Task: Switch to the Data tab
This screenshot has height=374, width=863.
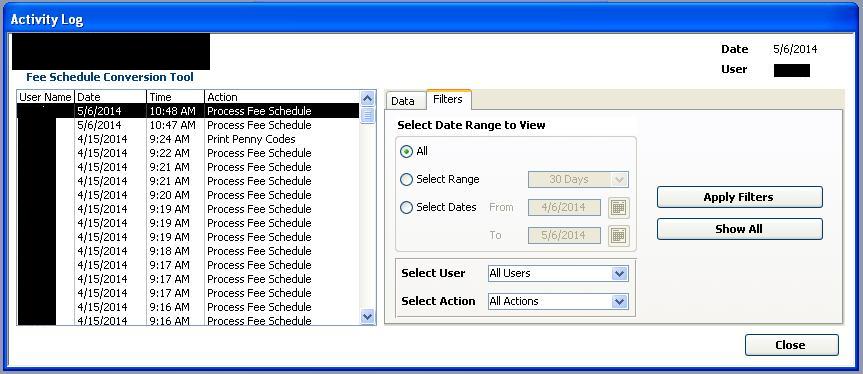Action: click(402, 101)
